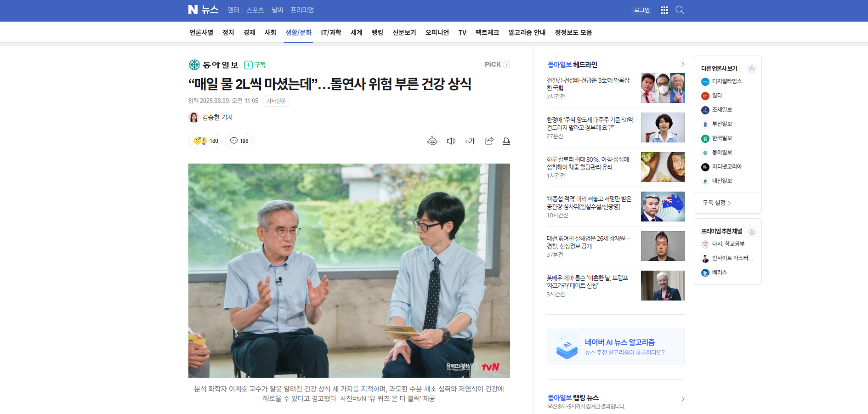Toggle subscribe (구독) for 동아일보
Viewport: 868px width, 414px height.
point(255,65)
